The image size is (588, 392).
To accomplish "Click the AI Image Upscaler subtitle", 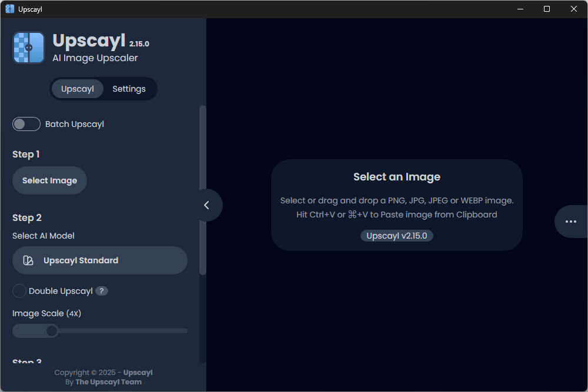I will click(x=95, y=58).
